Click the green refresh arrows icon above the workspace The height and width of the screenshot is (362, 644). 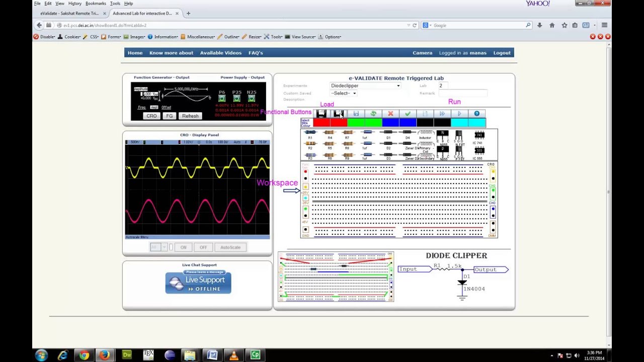[373, 114]
